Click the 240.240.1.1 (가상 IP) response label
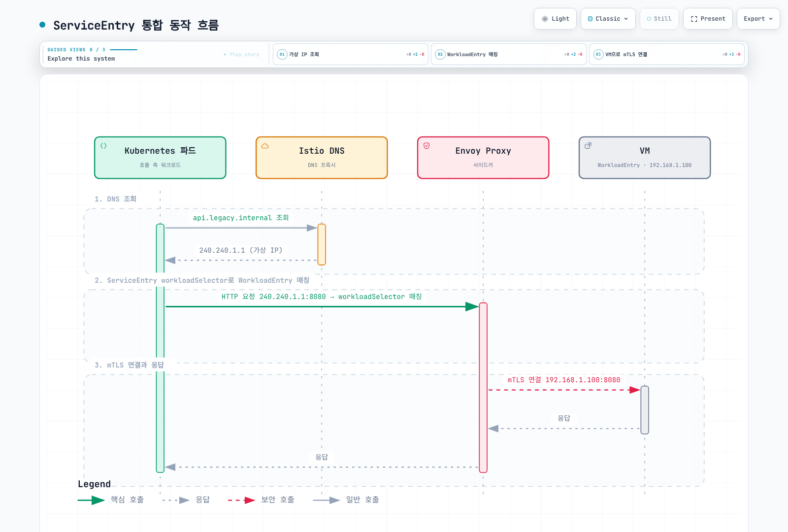 (x=241, y=250)
